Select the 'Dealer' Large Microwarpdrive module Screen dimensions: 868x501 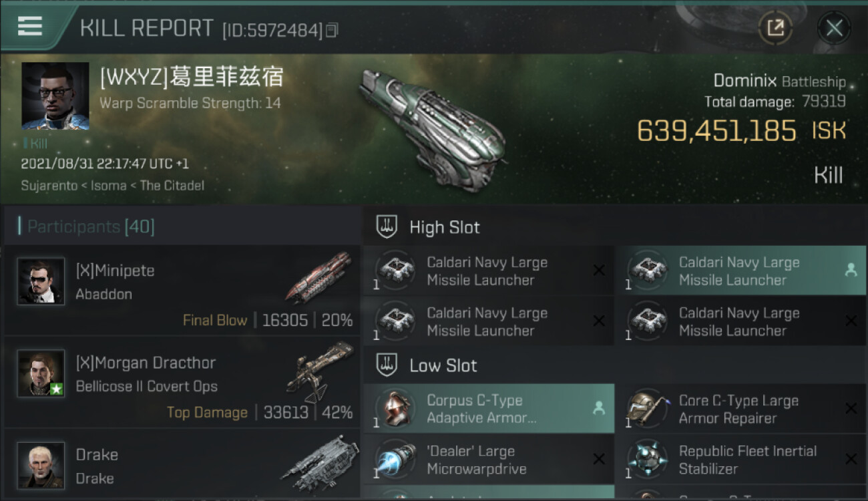[x=489, y=460]
